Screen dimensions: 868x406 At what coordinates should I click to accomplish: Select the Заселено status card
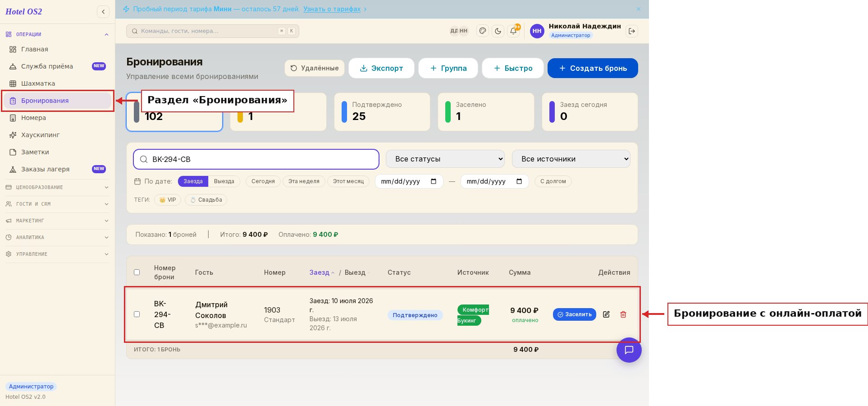(x=486, y=112)
